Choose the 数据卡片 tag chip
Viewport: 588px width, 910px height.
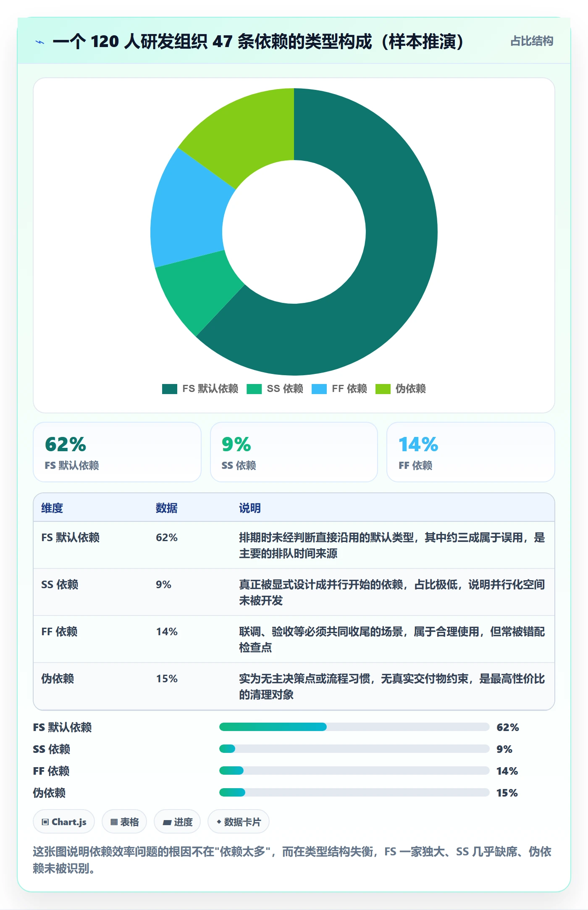(x=239, y=822)
